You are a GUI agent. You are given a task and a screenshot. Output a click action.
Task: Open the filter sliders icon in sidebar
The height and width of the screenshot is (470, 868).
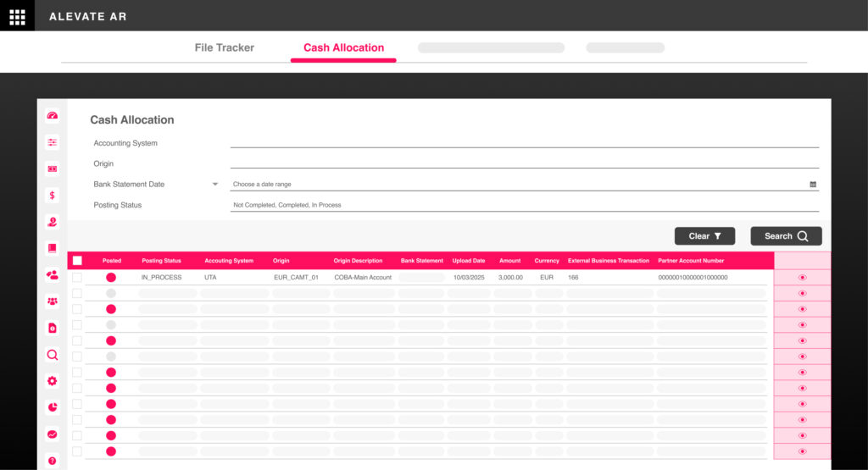(x=53, y=142)
